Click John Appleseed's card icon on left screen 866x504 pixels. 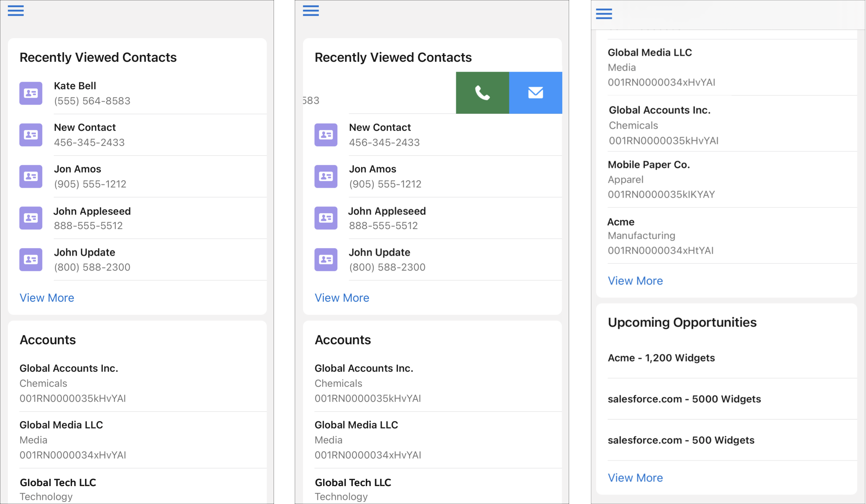[31, 218]
